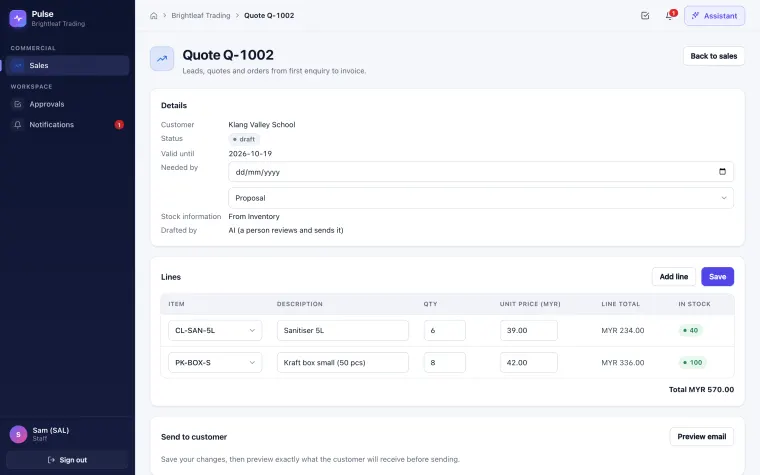
Task: Open the Assistant panel
Action: point(714,16)
